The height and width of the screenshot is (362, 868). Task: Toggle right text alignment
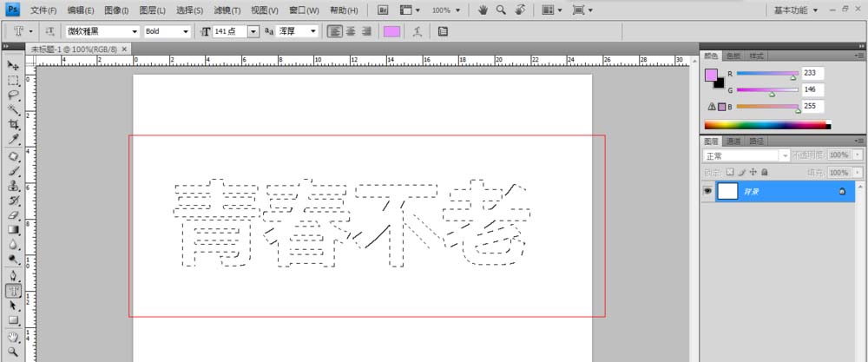pos(365,31)
